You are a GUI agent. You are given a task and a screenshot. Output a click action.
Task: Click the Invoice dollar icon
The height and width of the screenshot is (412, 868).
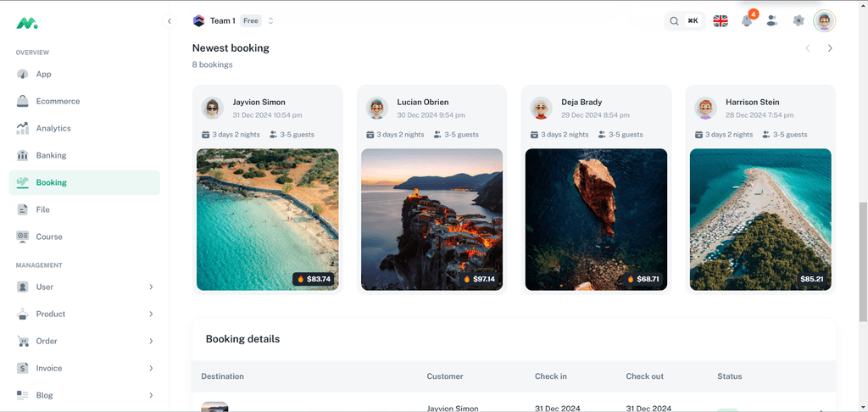[x=22, y=368]
